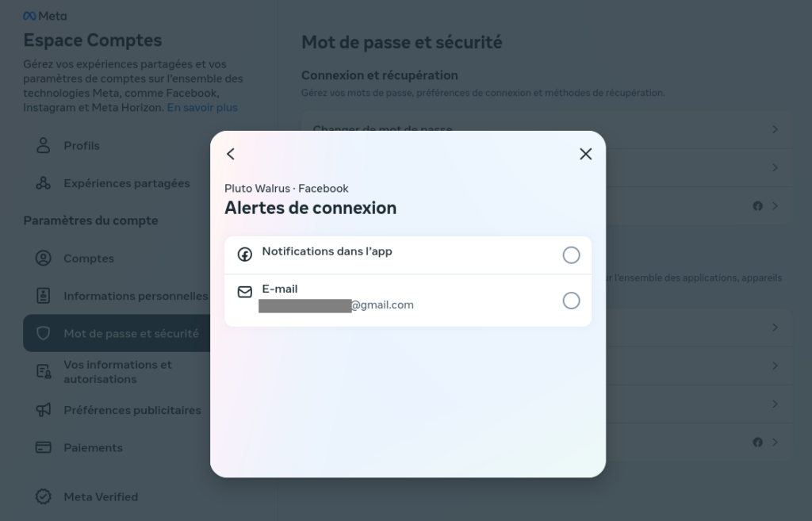Click the Paiements credit card icon
Image resolution: width=812 pixels, height=521 pixels.
pos(43,447)
